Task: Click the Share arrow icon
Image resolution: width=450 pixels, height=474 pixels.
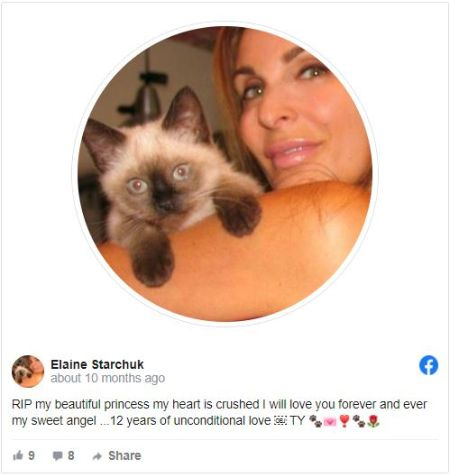Action: coord(97,456)
